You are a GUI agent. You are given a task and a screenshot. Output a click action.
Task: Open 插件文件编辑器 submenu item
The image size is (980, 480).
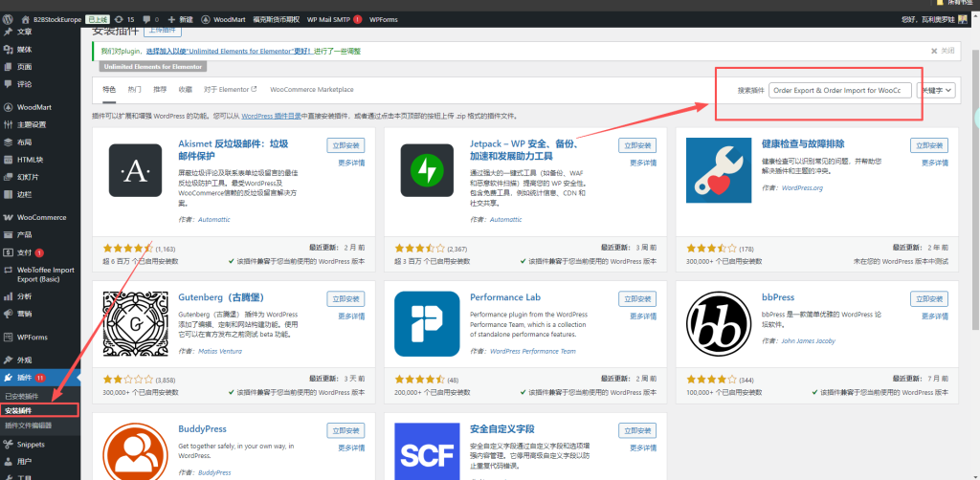[x=28, y=425]
